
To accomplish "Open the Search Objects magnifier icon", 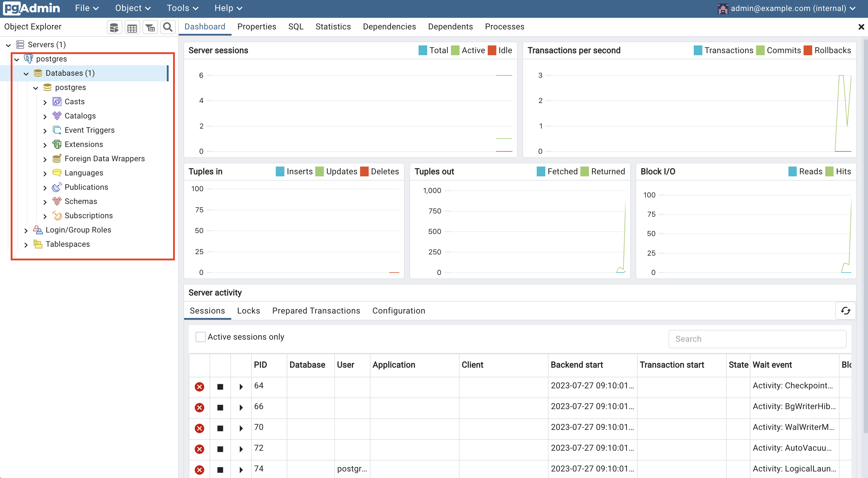I will (x=168, y=27).
